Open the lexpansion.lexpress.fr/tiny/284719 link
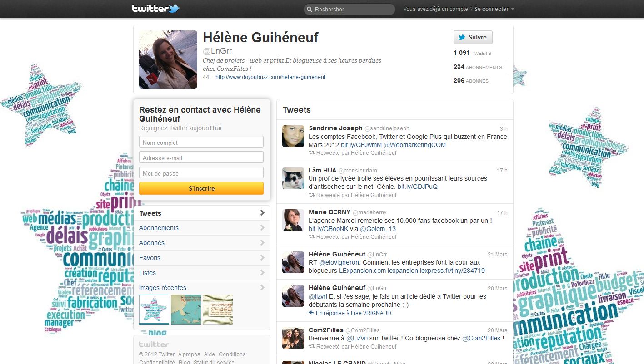This screenshot has height=364, width=644. click(x=436, y=271)
